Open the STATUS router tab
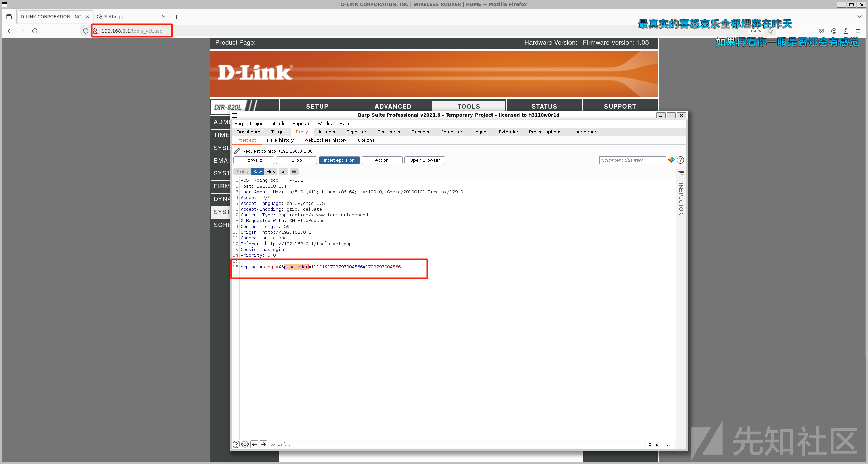The image size is (868, 464). click(x=544, y=106)
